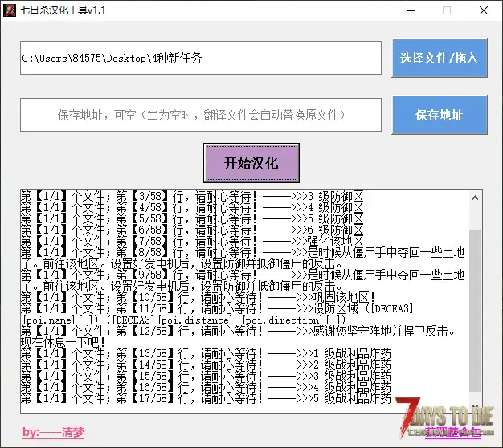
Task: Minimize the 七日杀汉化工具 window
Action: tap(409, 10)
